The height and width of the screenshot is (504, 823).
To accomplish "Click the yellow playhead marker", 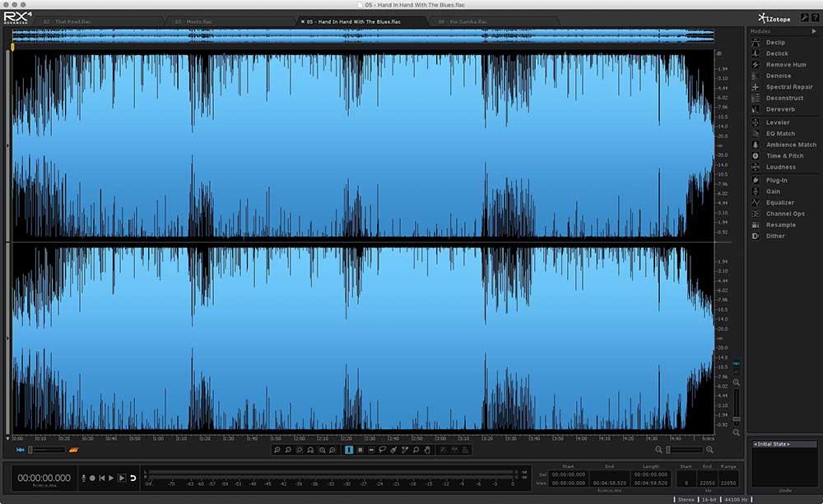I will pos(12,47).
